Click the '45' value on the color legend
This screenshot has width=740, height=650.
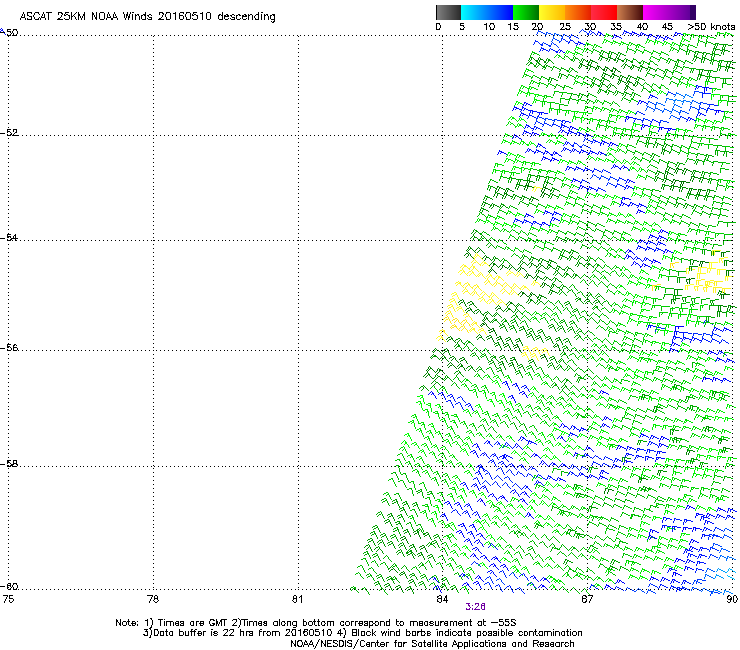coord(667,27)
